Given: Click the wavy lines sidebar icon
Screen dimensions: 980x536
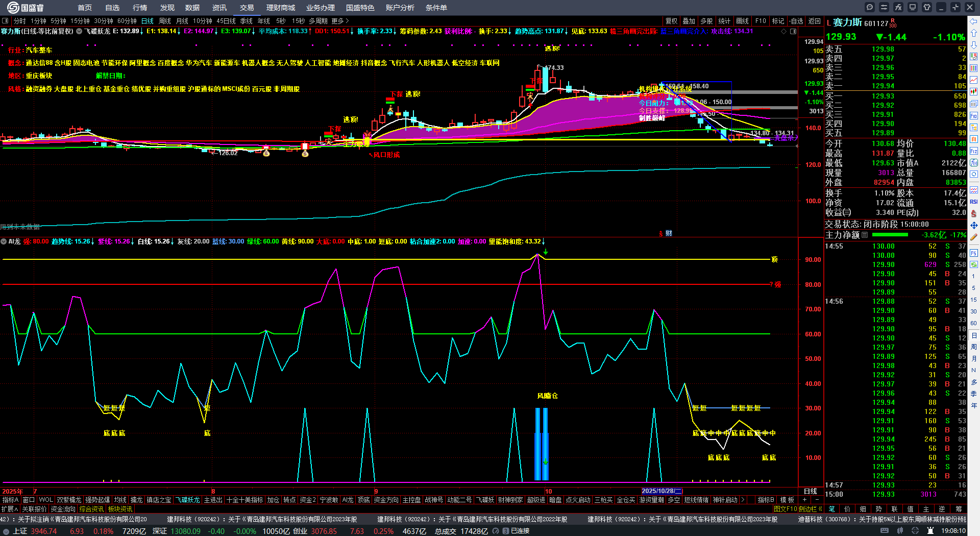Looking at the screenshot, I should click(974, 190).
